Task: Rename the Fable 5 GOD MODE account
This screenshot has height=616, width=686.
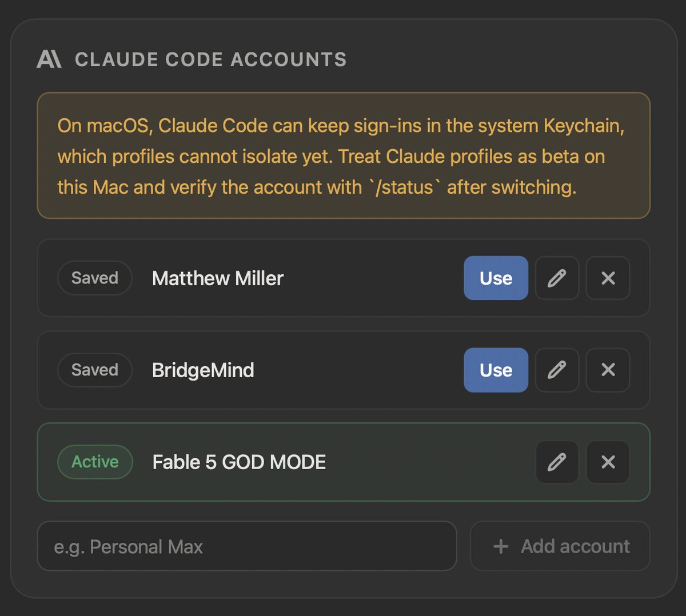Action: point(557,462)
